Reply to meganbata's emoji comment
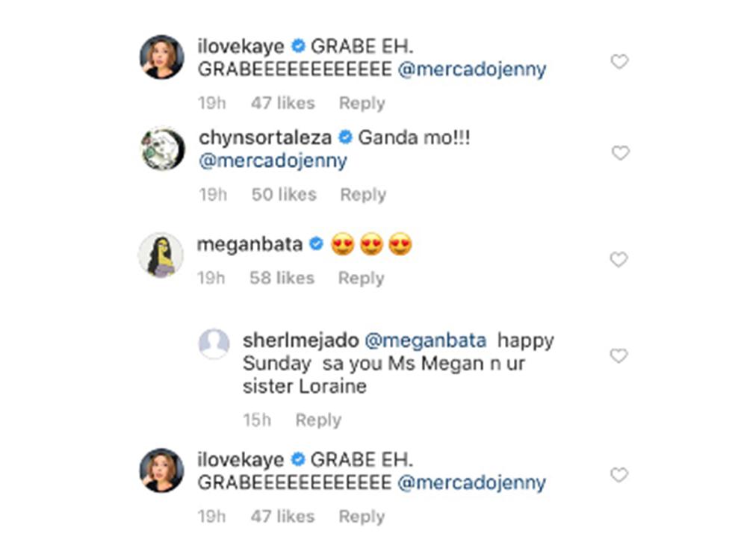This screenshot has width=747, height=560. tap(361, 279)
